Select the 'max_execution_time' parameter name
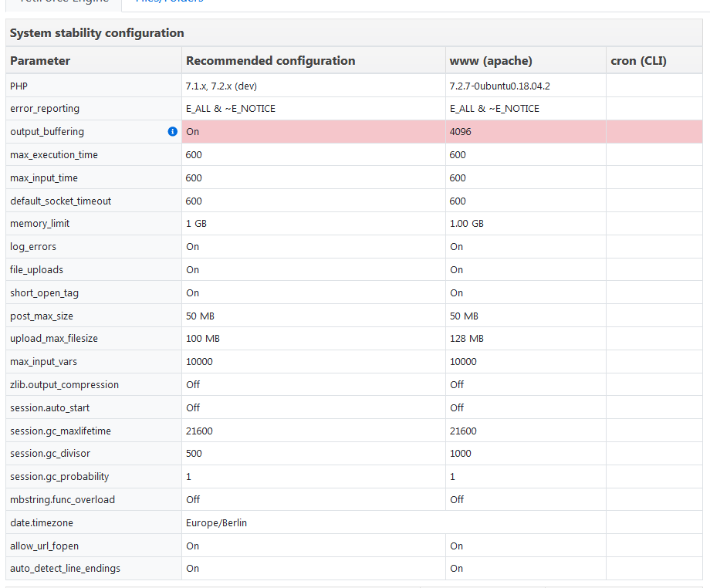710x588 pixels. coord(54,155)
